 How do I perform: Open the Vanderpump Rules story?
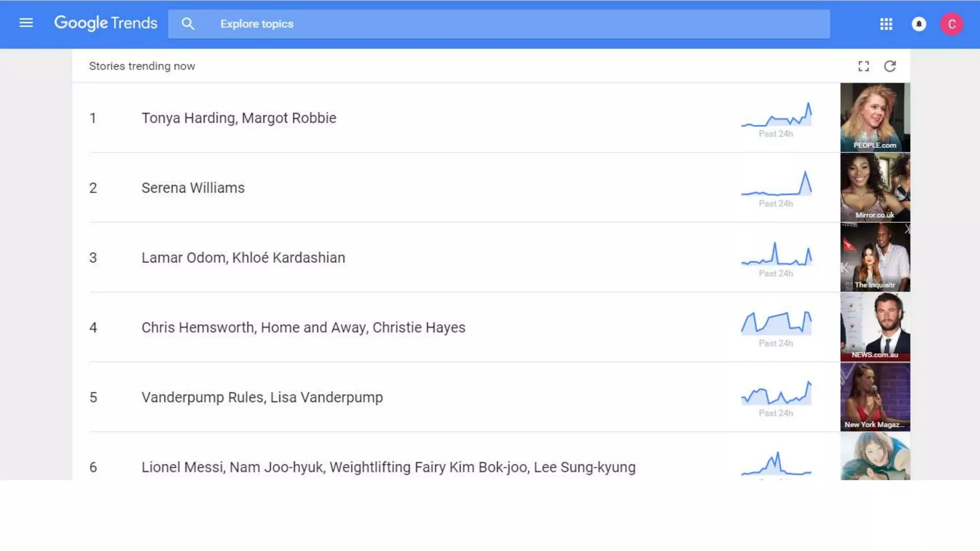pos(262,397)
